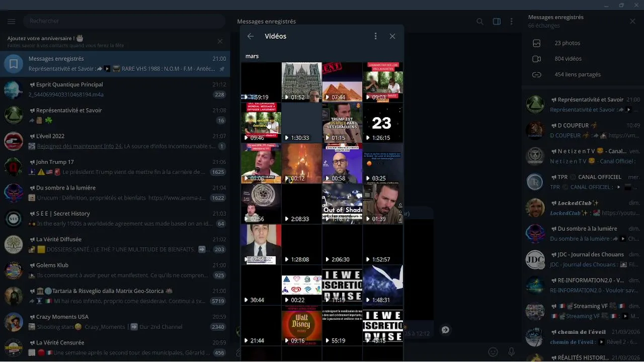Click the Messages enregistrés chat header title
Viewport: 644px width, 362px height.
266,22
